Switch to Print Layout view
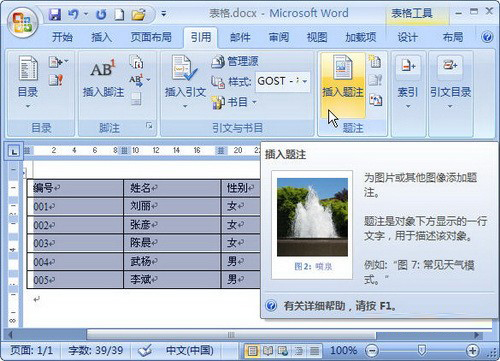 [x=252, y=351]
